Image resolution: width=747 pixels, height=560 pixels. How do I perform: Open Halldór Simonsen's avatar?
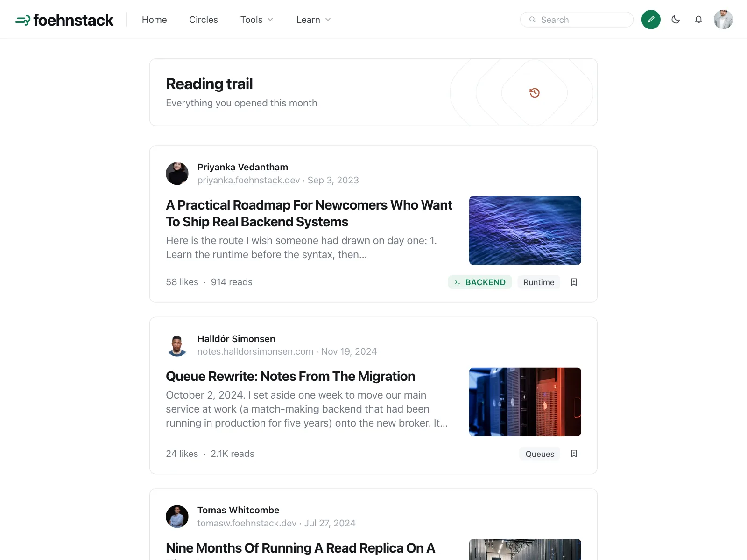coord(177,345)
